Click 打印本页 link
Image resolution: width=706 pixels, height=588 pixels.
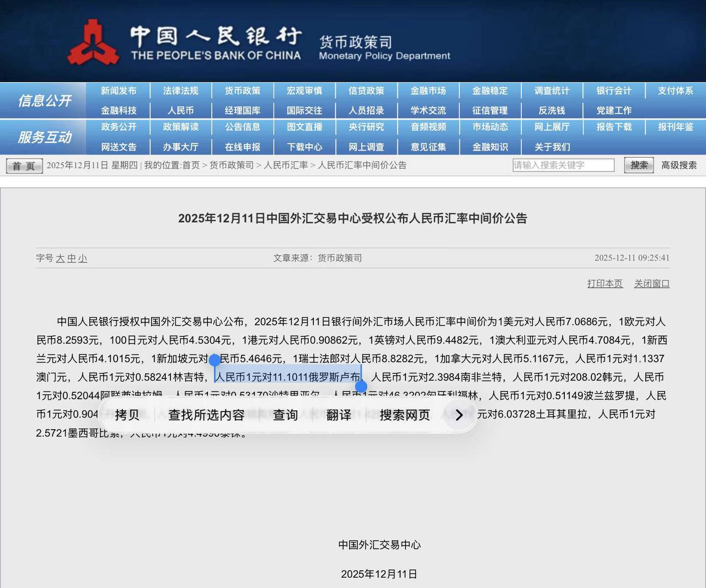coord(605,284)
